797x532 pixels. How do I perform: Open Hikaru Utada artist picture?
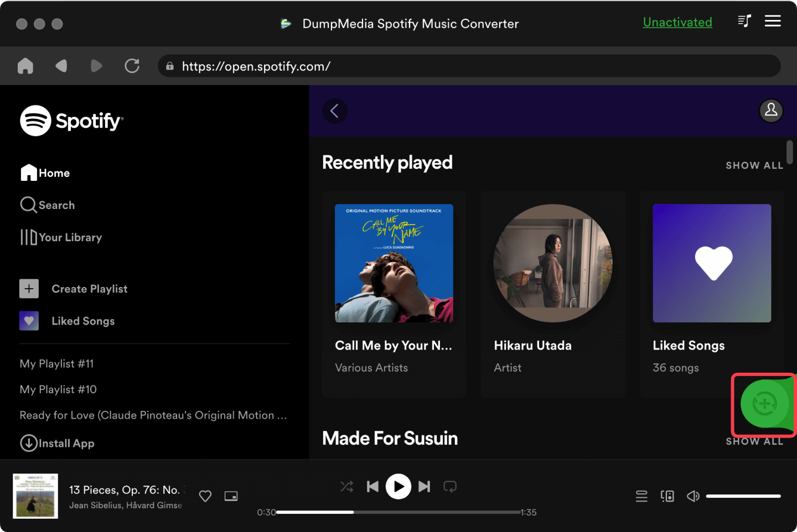(553, 263)
